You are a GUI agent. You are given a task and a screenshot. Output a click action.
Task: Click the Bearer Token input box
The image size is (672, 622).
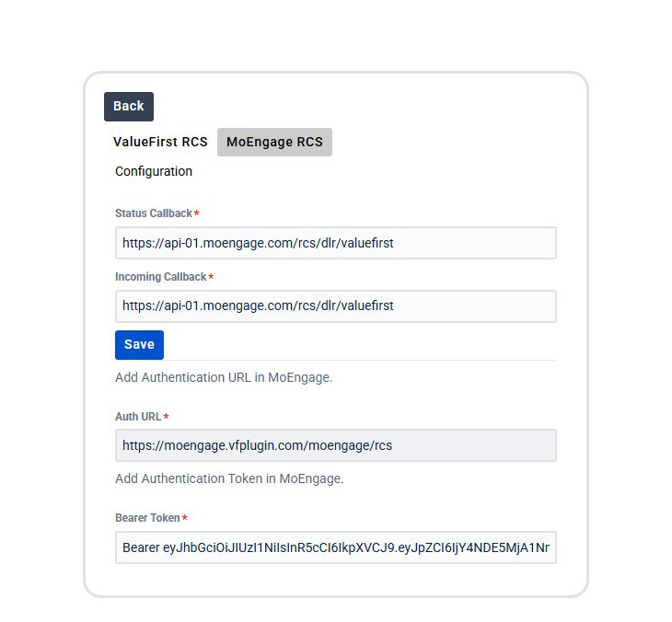click(x=335, y=548)
